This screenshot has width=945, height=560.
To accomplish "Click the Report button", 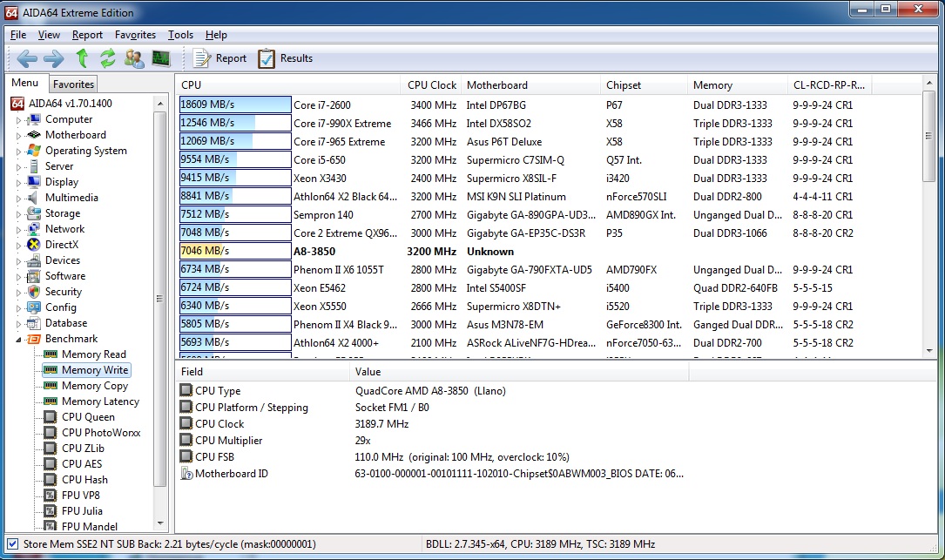I will [x=220, y=58].
